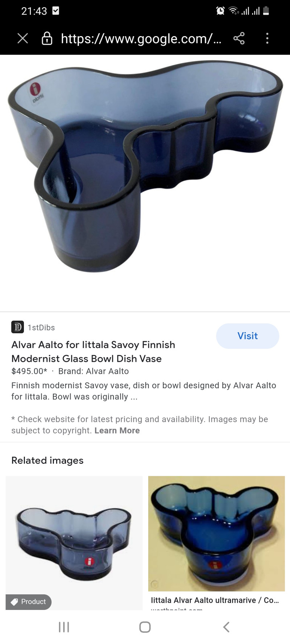Open the Iittala Alvar Aalto ultramarive caption
Image resolution: width=290 pixels, height=644 pixels.
[x=215, y=600]
